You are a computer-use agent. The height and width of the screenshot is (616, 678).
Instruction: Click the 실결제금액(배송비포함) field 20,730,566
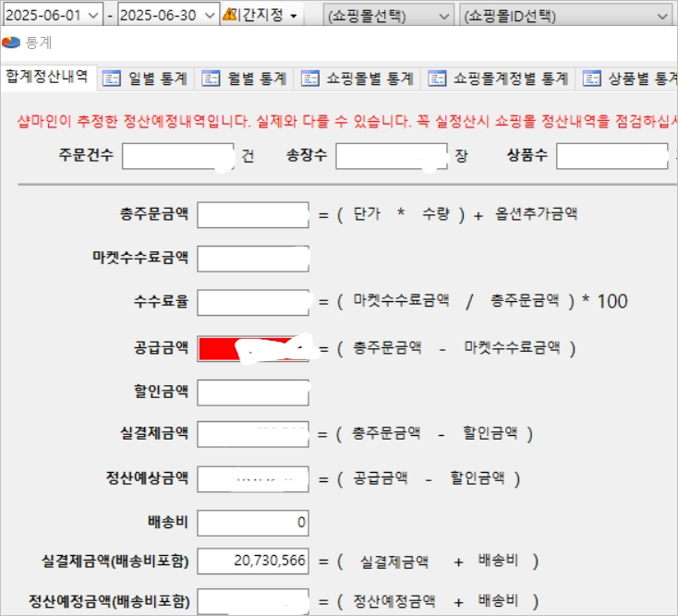point(253,561)
